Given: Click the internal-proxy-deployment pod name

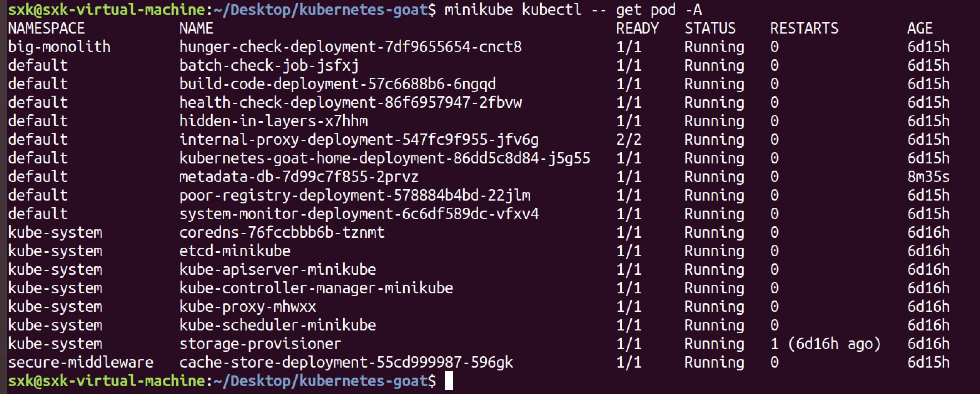Looking at the screenshot, I should tap(359, 140).
